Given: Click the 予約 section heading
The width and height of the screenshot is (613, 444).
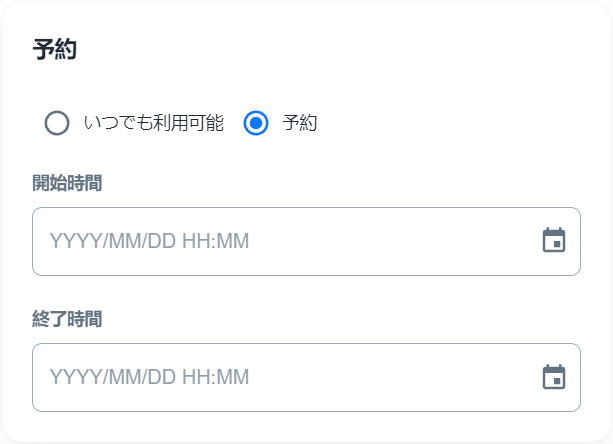Looking at the screenshot, I should click(x=55, y=50).
